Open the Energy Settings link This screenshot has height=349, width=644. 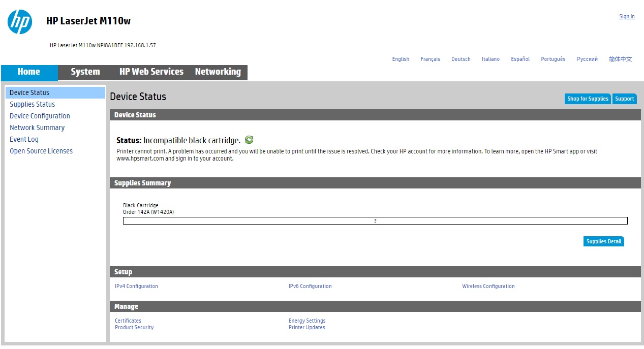point(307,321)
